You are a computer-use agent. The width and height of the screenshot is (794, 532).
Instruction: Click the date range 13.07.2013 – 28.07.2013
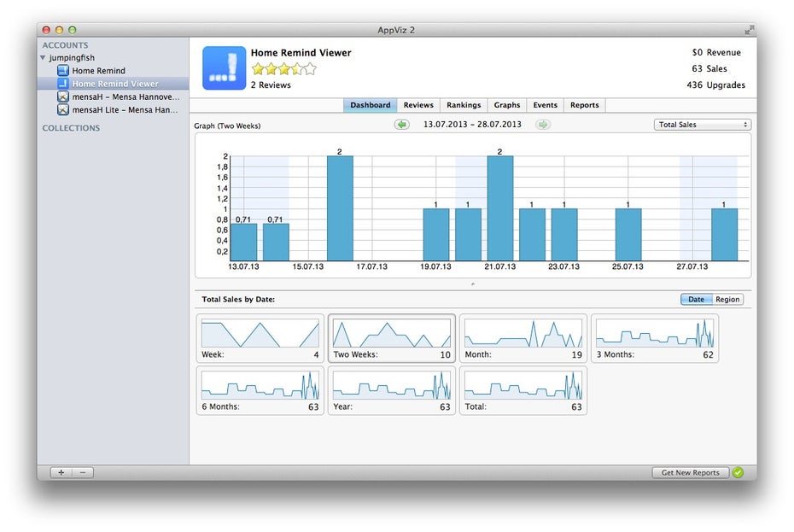472,124
